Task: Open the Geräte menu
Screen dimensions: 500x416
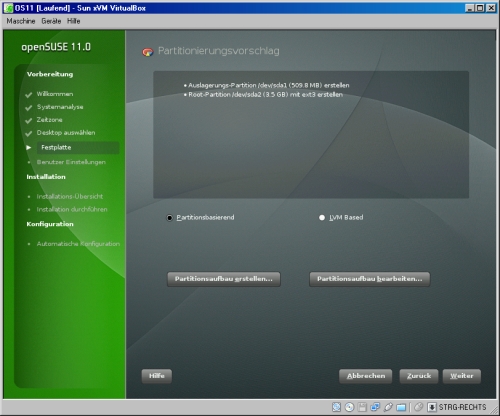Action: pyautogui.click(x=51, y=21)
